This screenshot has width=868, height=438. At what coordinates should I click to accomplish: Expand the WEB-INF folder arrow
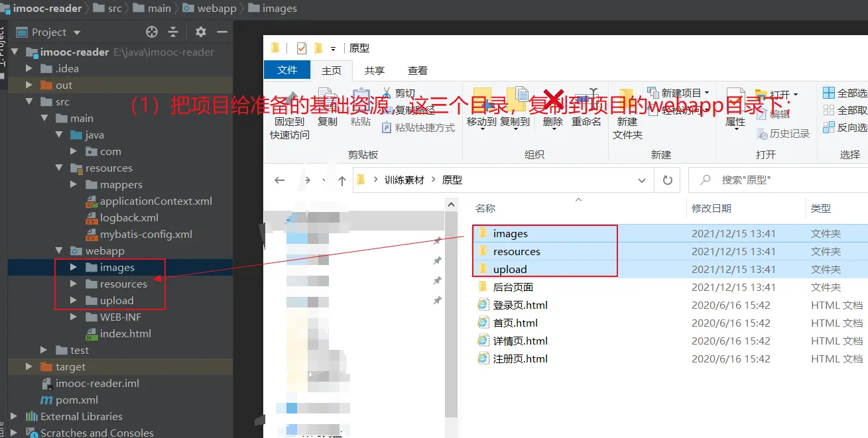[x=74, y=317]
